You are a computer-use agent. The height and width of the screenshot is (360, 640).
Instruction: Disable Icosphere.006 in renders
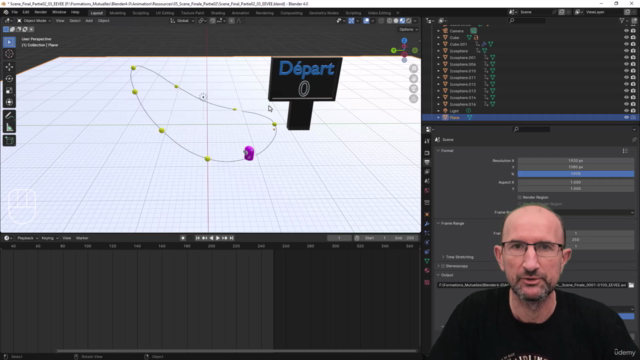(633, 64)
